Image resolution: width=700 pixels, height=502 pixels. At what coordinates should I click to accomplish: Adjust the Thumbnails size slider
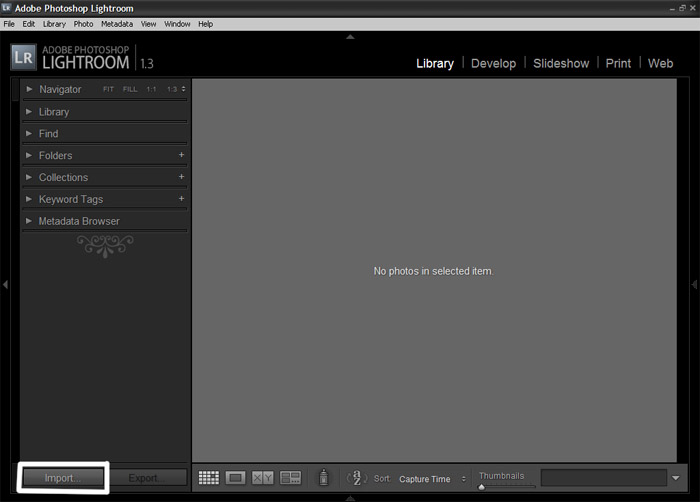point(481,487)
